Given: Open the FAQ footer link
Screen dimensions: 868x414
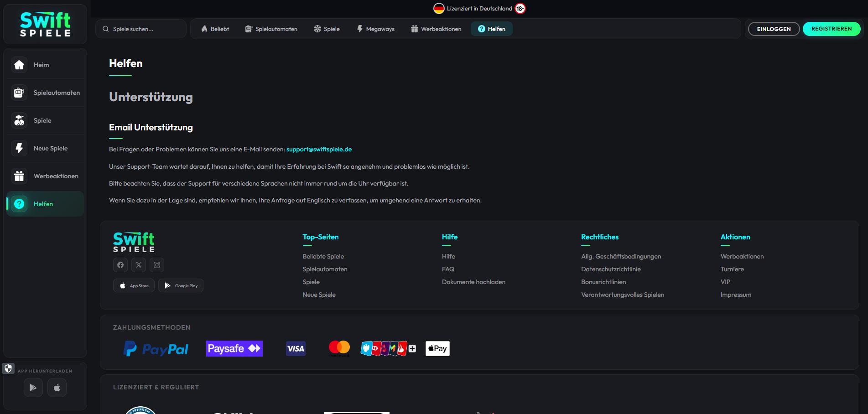Looking at the screenshot, I should tap(448, 269).
